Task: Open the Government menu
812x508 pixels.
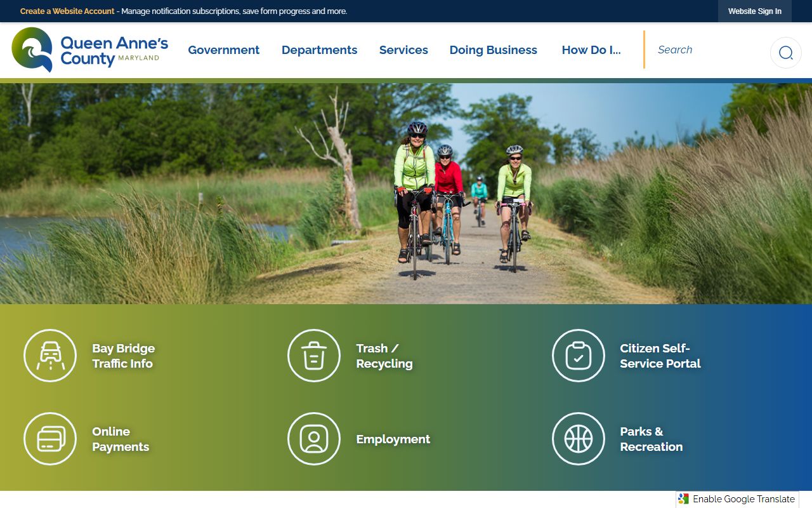Action: click(224, 50)
